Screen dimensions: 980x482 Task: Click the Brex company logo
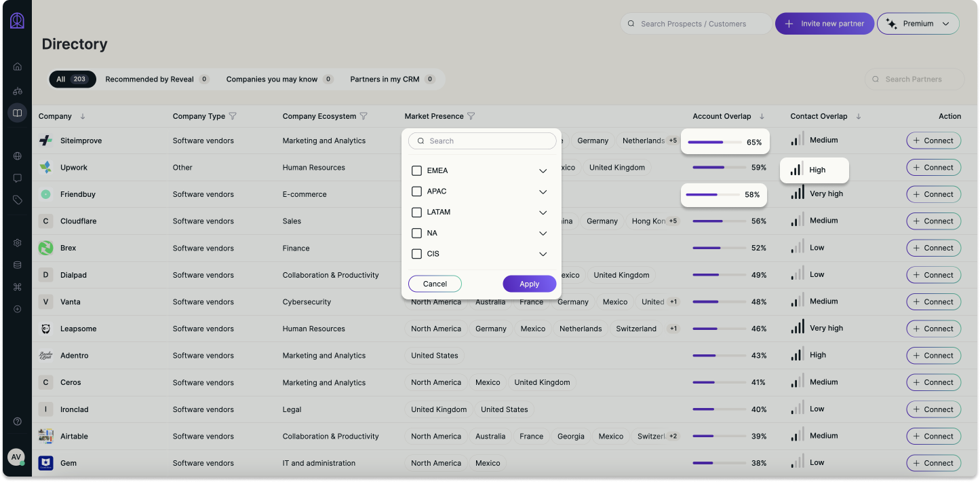(x=45, y=248)
